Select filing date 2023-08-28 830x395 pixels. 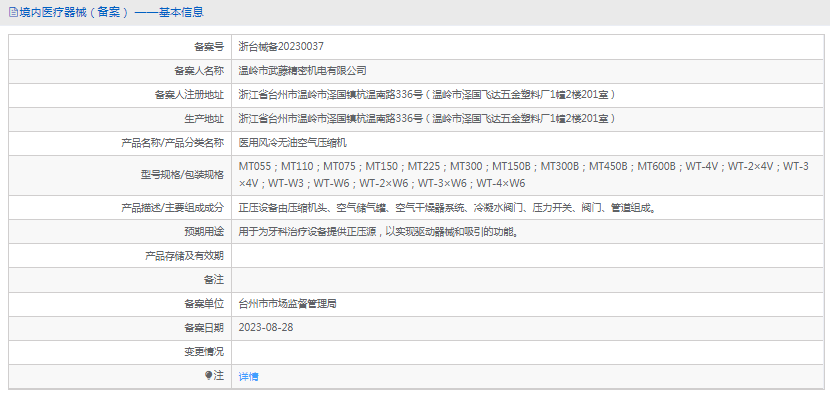tap(266, 327)
